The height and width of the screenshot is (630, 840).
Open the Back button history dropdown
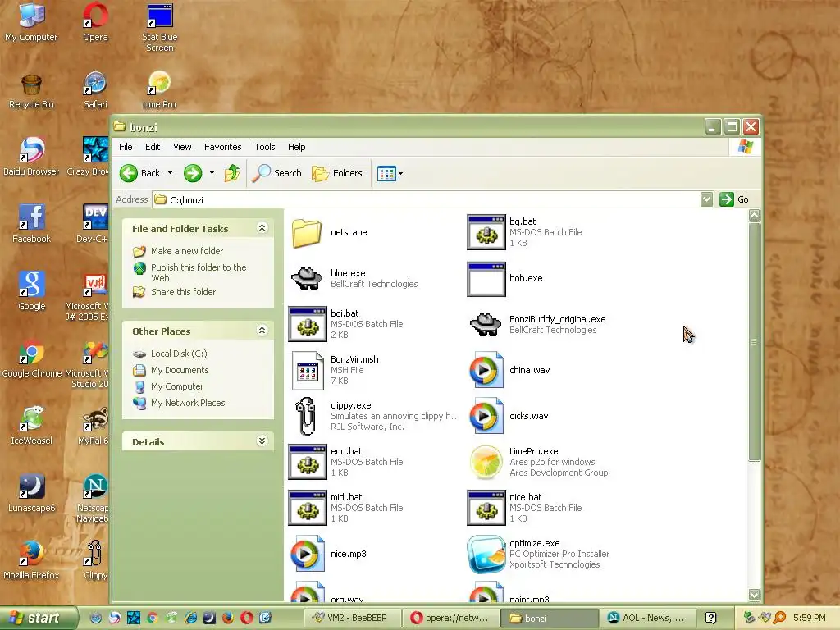point(171,173)
